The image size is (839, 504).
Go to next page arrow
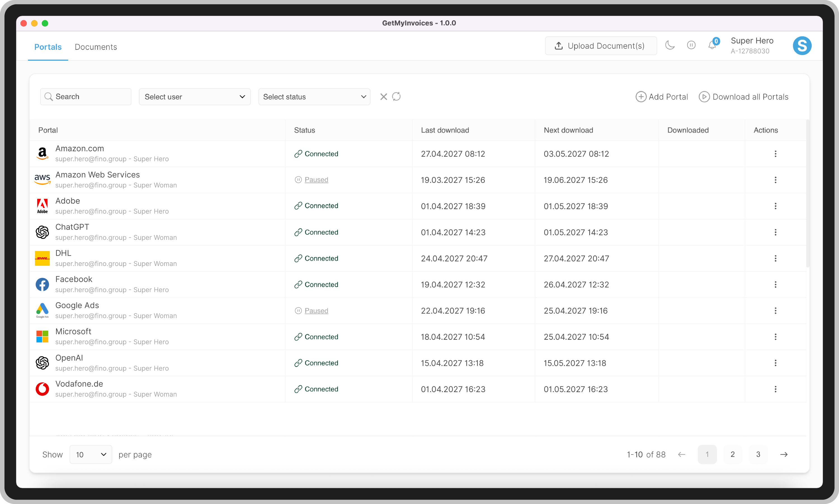784,454
